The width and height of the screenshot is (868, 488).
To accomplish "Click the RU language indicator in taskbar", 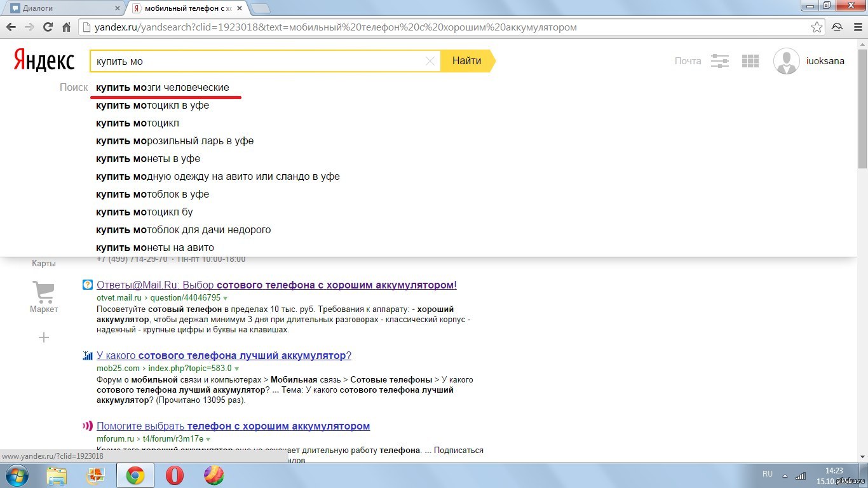I will click(x=767, y=474).
